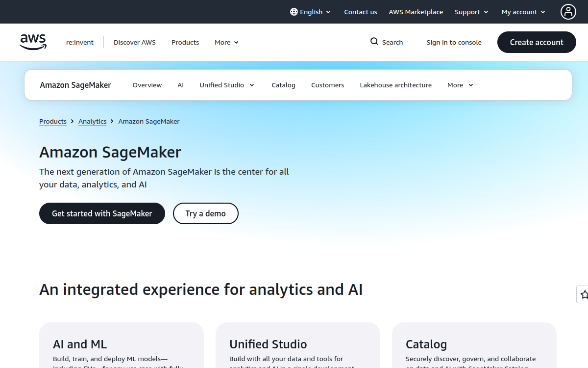
Task: Open Discover AWS menu item
Action: pyautogui.click(x=135, y=42)
